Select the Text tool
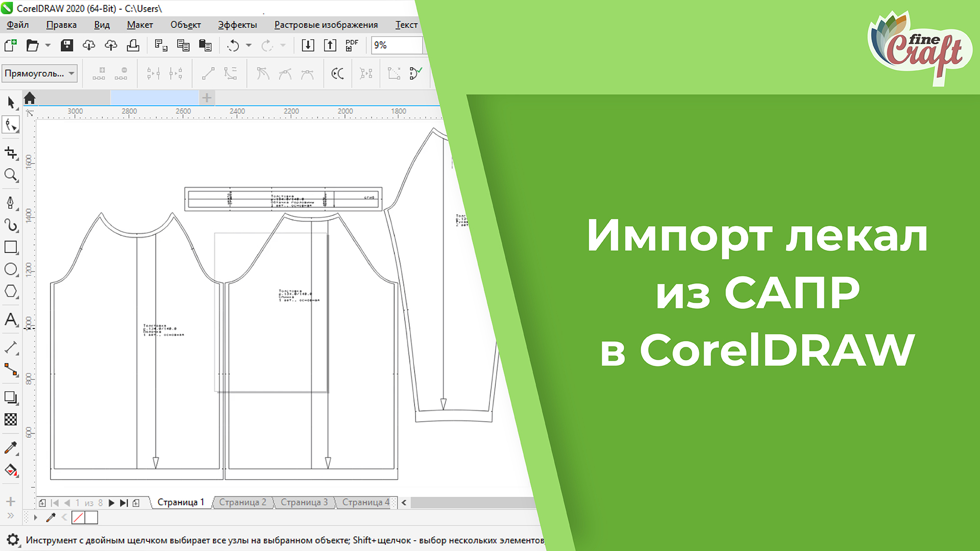This screenshot has width=980, height=551. click(x=11, y=320)
